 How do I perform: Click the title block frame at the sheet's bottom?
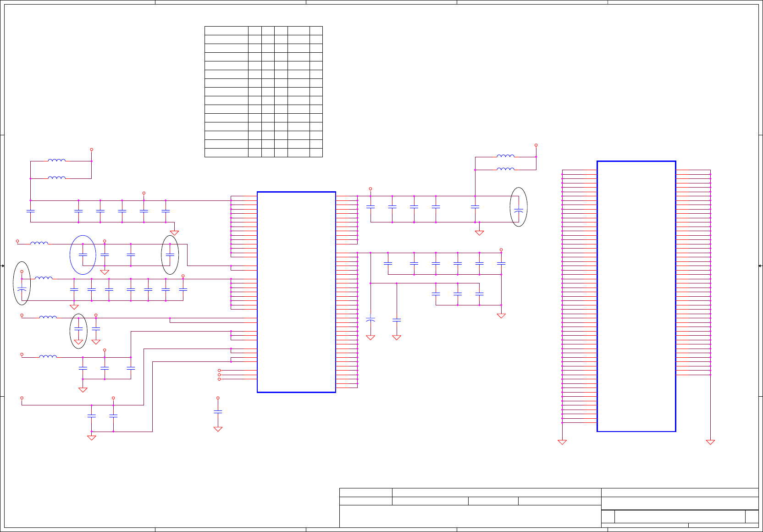pos(549,508)
